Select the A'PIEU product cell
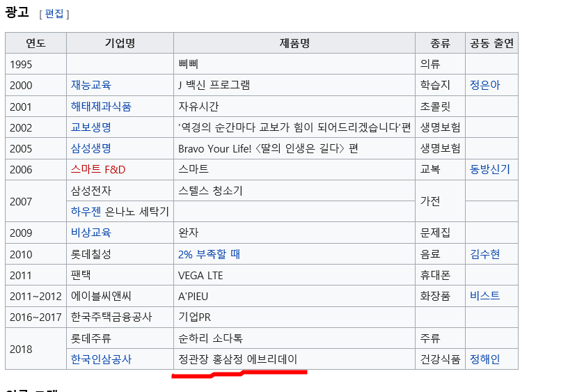The image size is (584, 392). coord(294,296)
